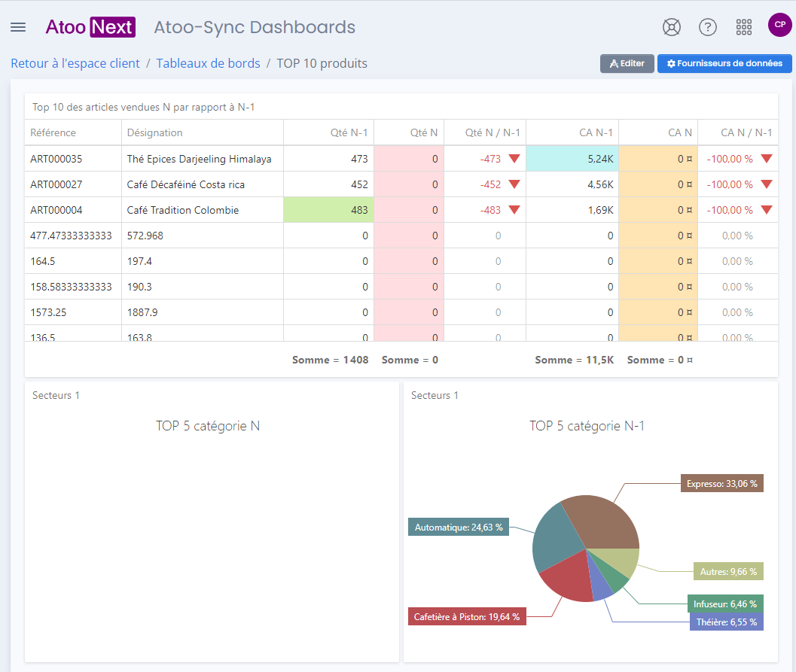Viewport: 796px width, 672px height.
Task: Click red down arrow for ART000035 quantity
Action: pos(514,159)
